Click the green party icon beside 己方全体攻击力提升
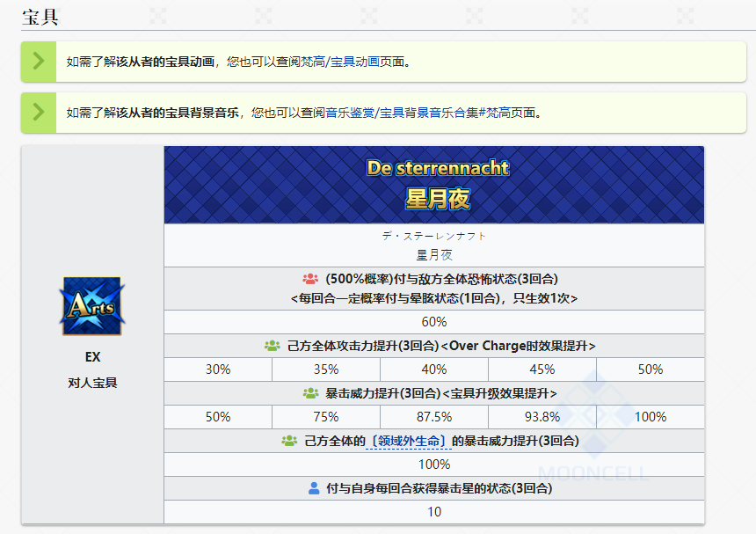 pos(272,346)
